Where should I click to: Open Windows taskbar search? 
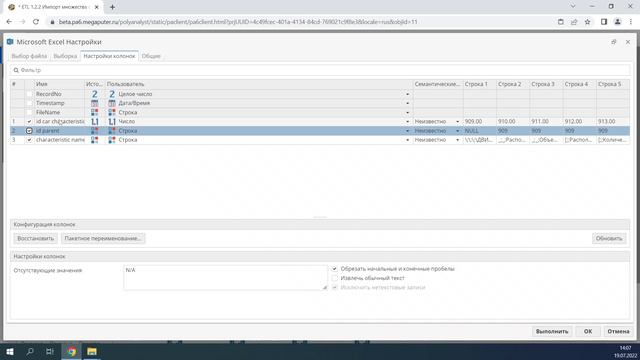(x=30, y=351)
